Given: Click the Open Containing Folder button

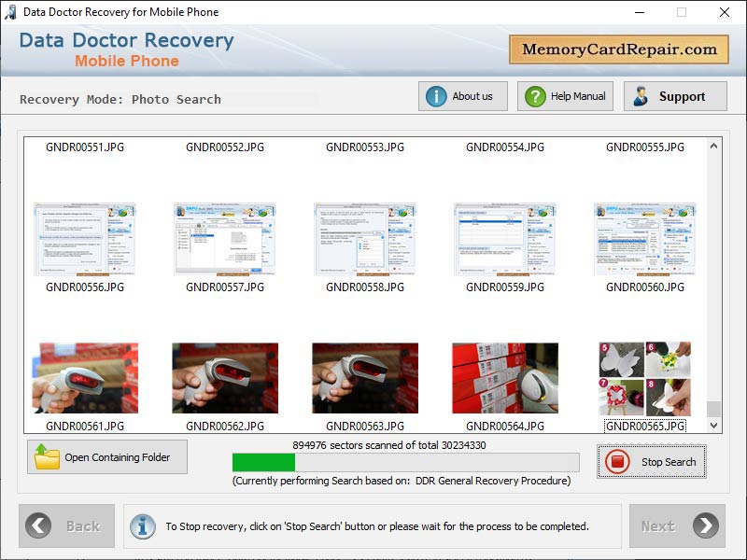Looking at the screenshot, I should coord(106,456).
